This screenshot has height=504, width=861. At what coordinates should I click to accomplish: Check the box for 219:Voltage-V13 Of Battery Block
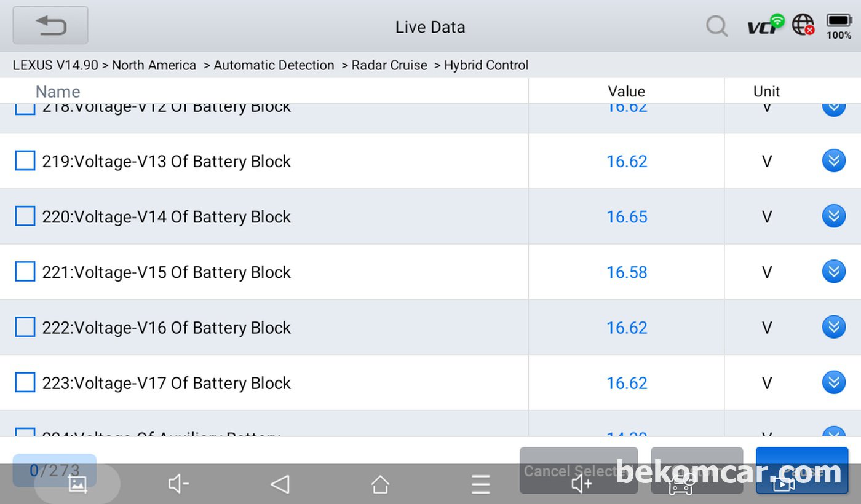25,161
